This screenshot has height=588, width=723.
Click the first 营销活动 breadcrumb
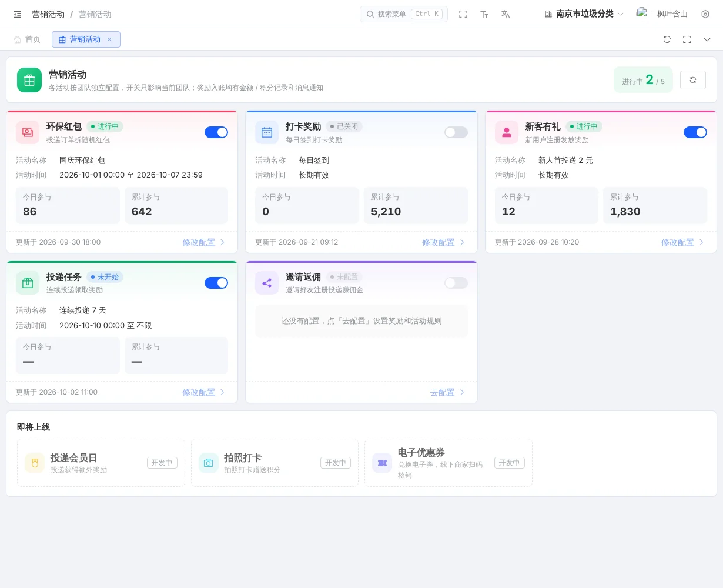tap(48, 14)
